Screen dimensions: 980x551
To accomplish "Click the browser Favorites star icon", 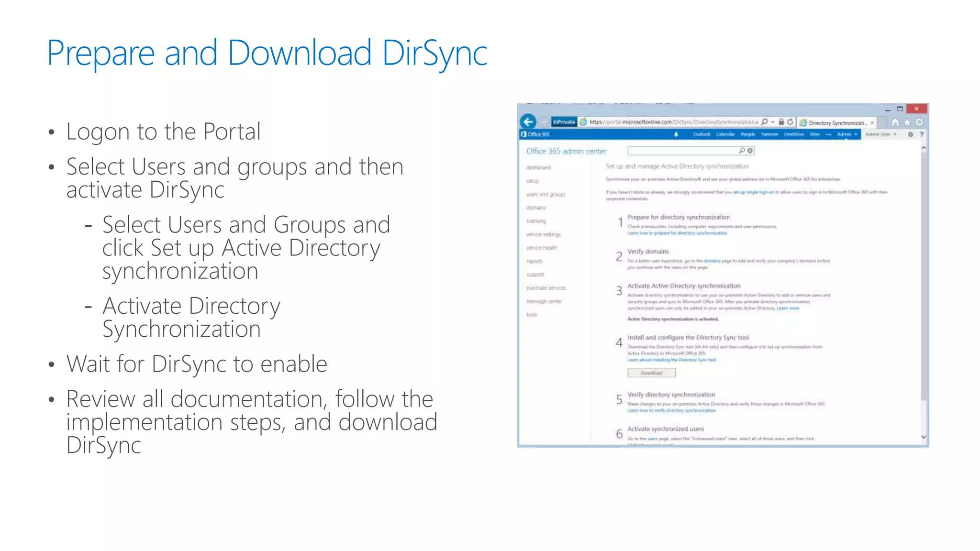I will [x=907, y=122].
